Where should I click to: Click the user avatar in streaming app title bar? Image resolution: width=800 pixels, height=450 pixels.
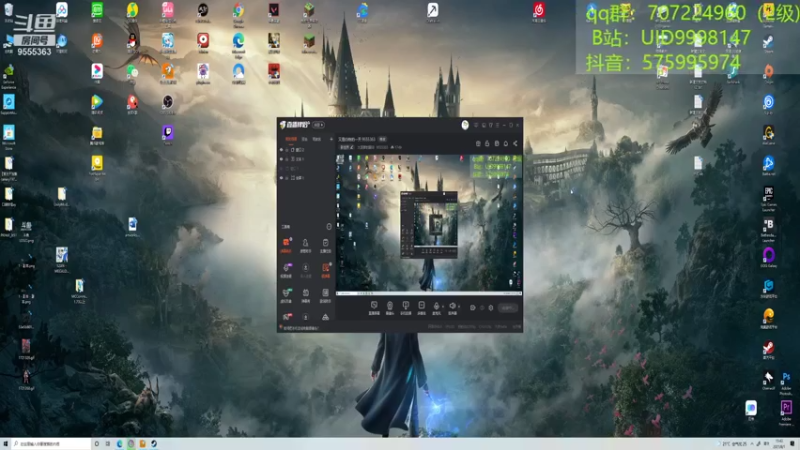[465, 125]
